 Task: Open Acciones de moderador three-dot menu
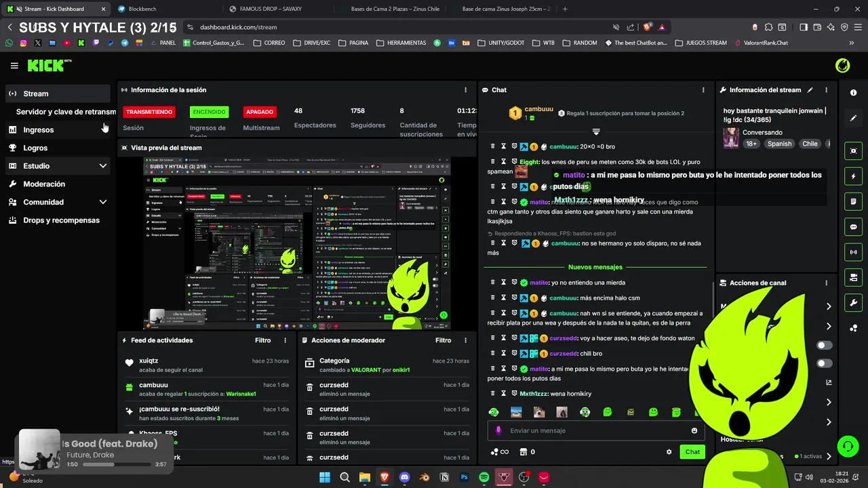pyautogui.click(x=465, y=340)
